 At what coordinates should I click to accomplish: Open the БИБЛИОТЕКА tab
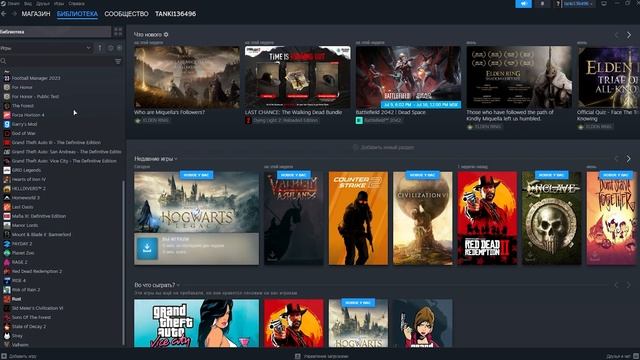[77, 14]
